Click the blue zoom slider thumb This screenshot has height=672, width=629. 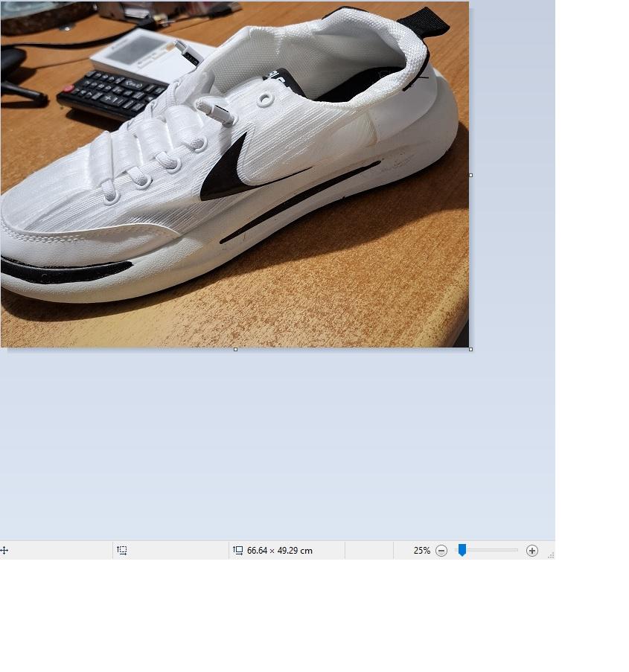coord(462,550)
